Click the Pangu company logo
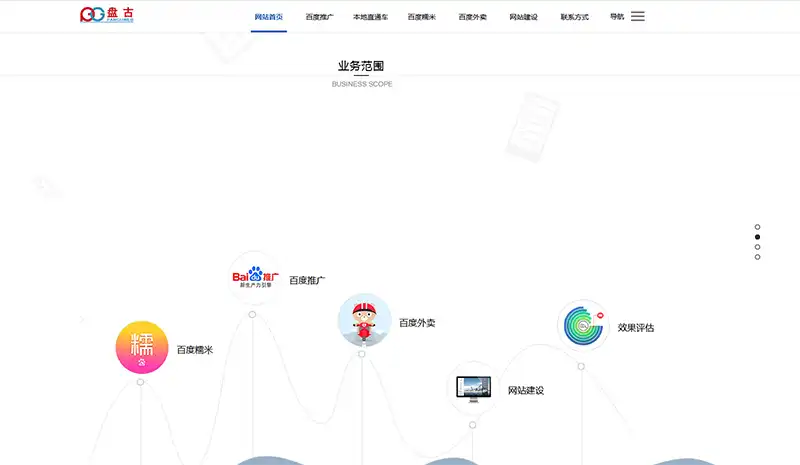 [x=107, y=16]
